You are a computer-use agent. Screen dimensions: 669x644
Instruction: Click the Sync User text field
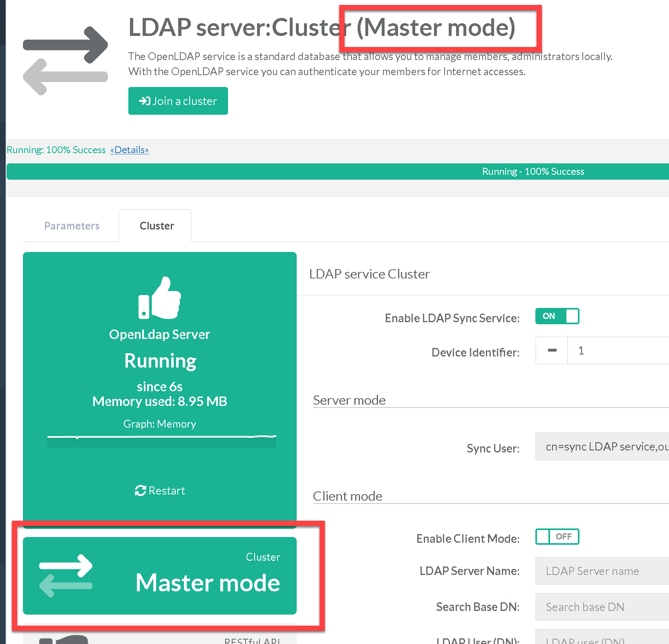click(602, 446)
